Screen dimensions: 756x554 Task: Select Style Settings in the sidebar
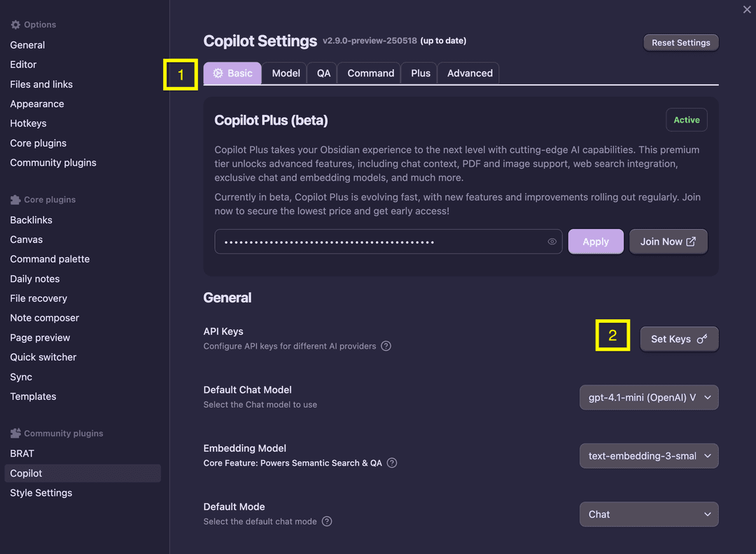[x=41, y=492]
